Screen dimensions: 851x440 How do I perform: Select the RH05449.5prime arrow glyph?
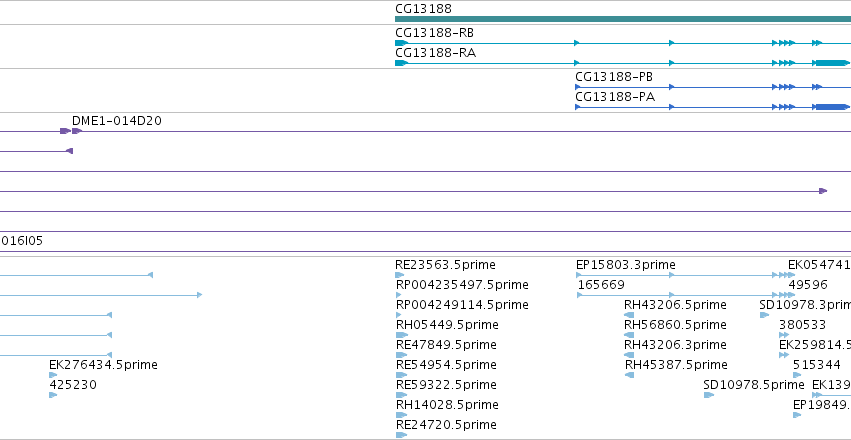tap(402, 335)
